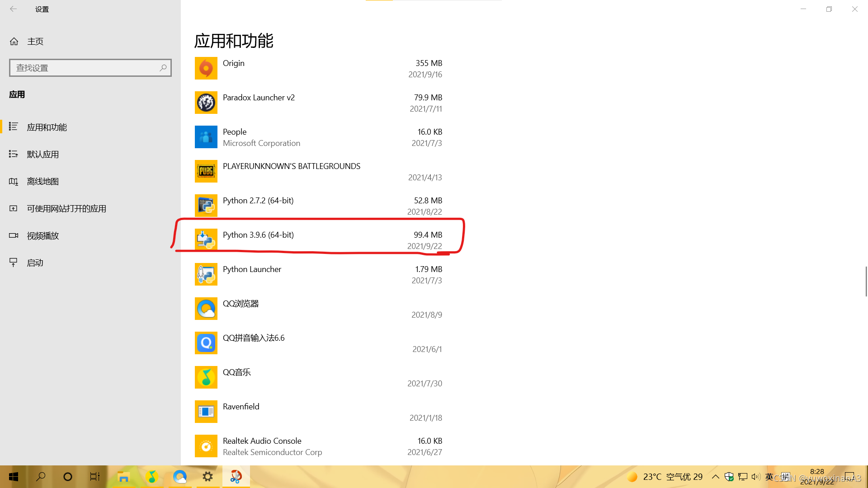The height and width of the screenshot is (488, 868).
Task: Click the Origin app icon
Action: [x=206, y=68]
